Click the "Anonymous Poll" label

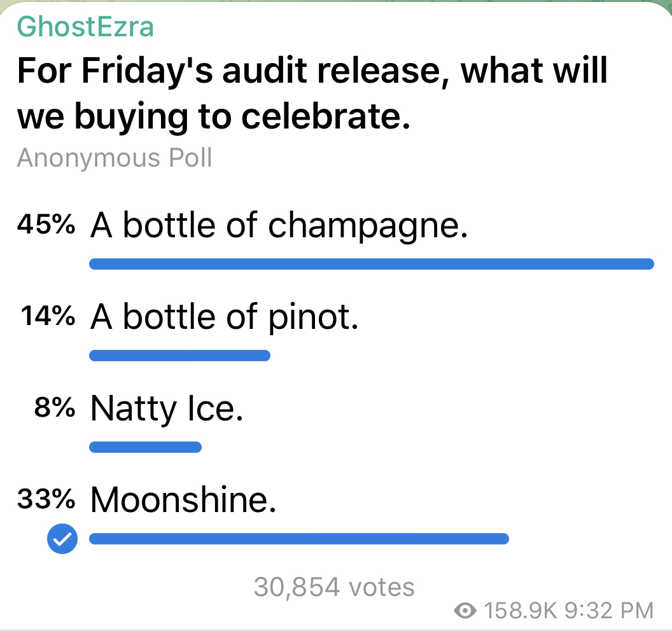click(115, 158)
